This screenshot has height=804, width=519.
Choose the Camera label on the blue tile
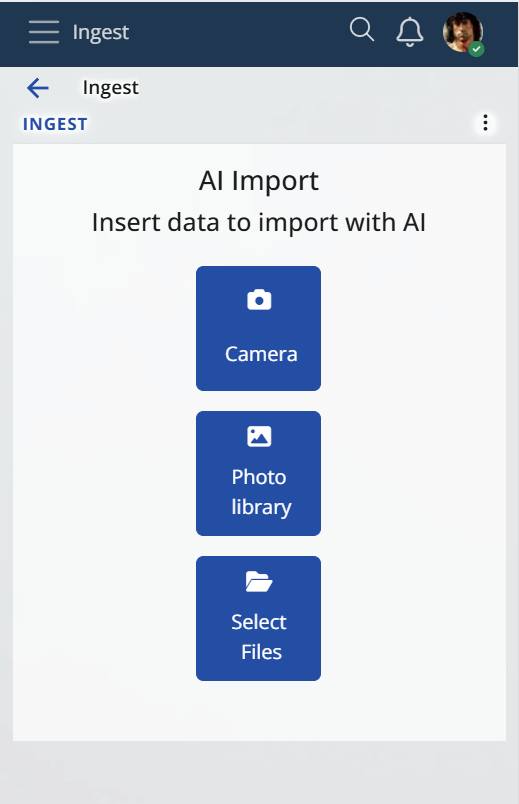point(261,354)
